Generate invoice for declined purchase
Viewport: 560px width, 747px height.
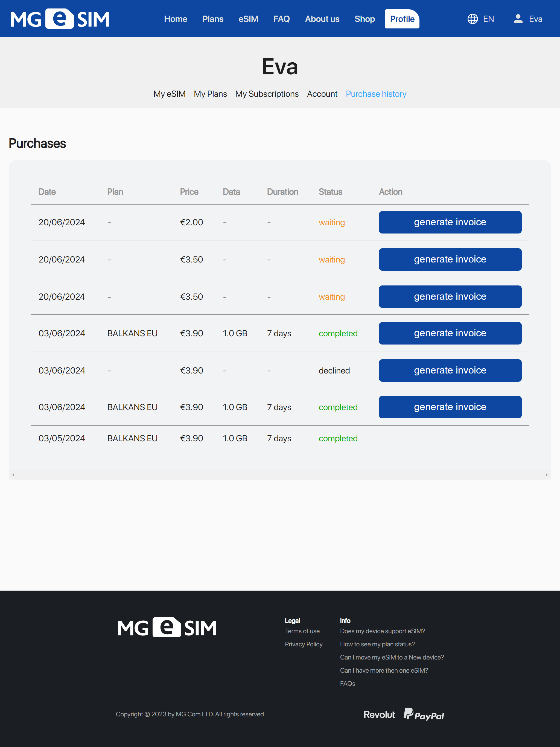450,370
